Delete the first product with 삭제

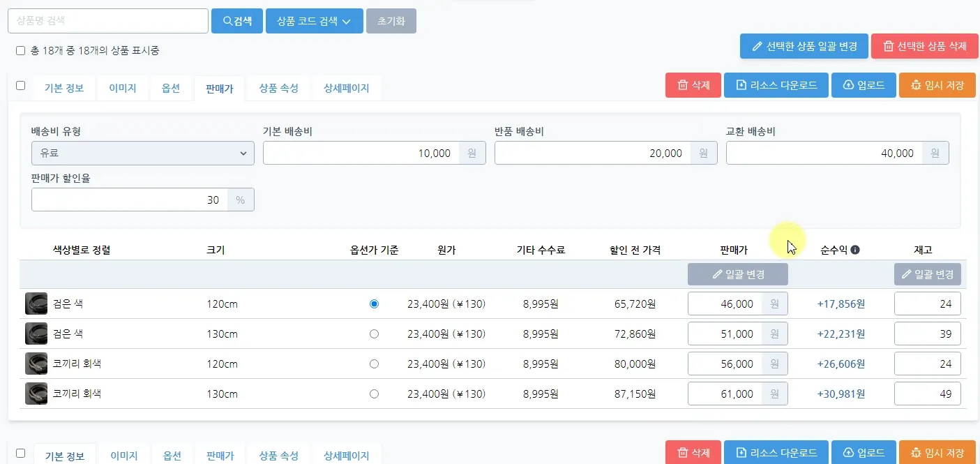(x=693, y=85)
